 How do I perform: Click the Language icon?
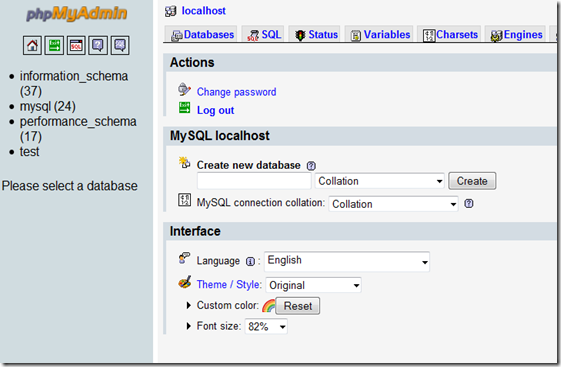click(184, 258)
